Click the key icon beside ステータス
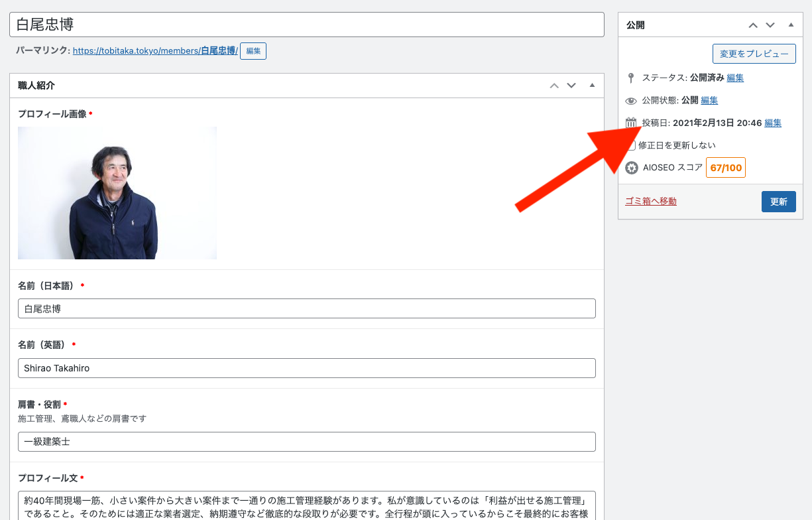Viewport: 812px width, 520px height. (x=631, y=78)
